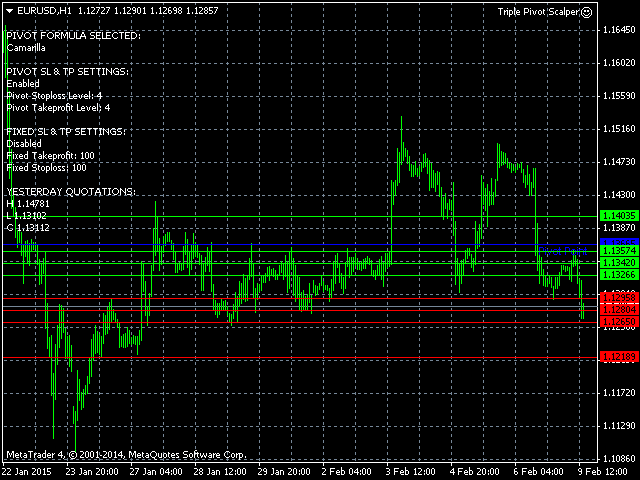Click the MetaTrader 4 copyright text

click(x=127, y=455)
